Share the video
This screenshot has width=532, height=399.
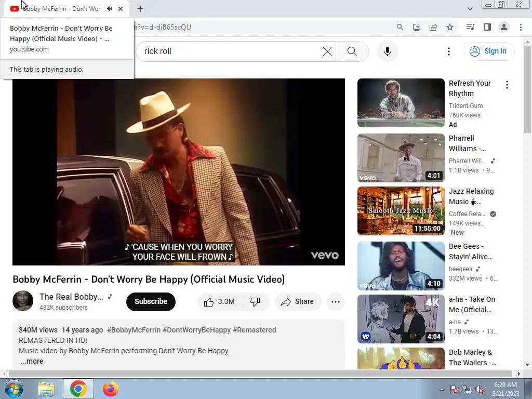pyautogui.click(x=298, y=302)
